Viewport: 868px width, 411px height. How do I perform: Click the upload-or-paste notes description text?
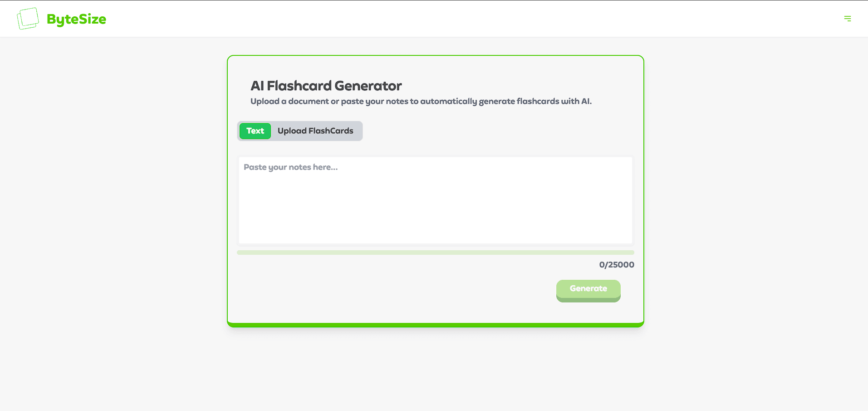point(421,101)
